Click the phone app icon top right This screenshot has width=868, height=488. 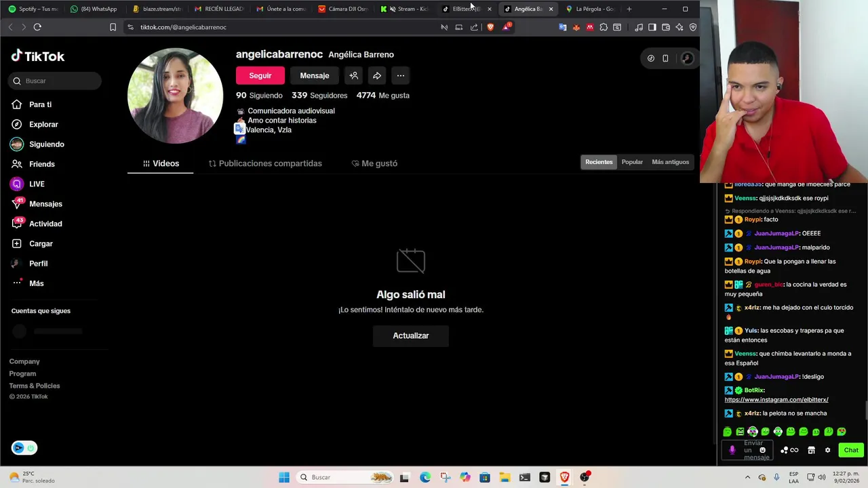pyautogui.click(x=665, y=58)
